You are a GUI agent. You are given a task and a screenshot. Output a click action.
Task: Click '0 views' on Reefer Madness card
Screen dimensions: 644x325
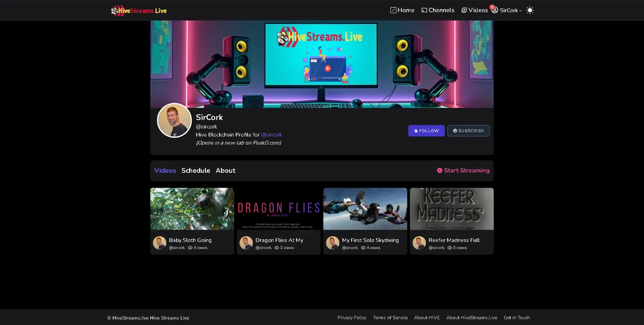click(460, 248)
